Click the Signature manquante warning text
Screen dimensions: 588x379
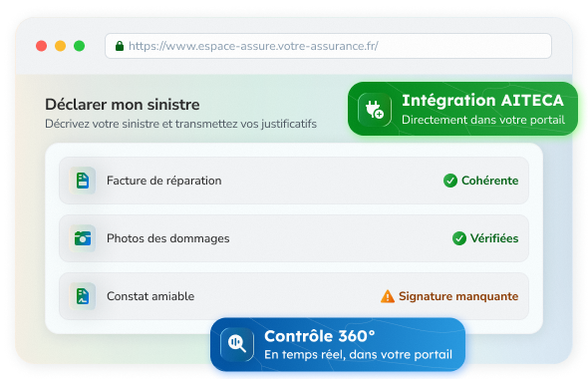tap(458, 296)
